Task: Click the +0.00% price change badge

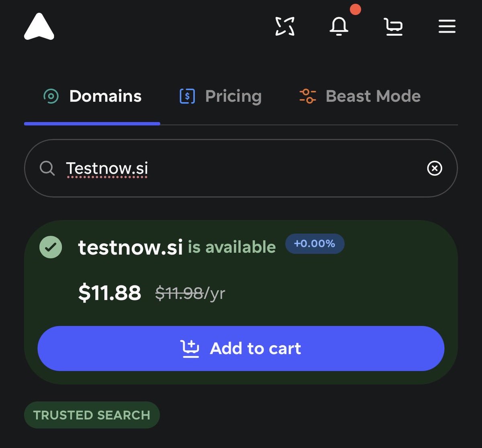Action: [315, 243]
